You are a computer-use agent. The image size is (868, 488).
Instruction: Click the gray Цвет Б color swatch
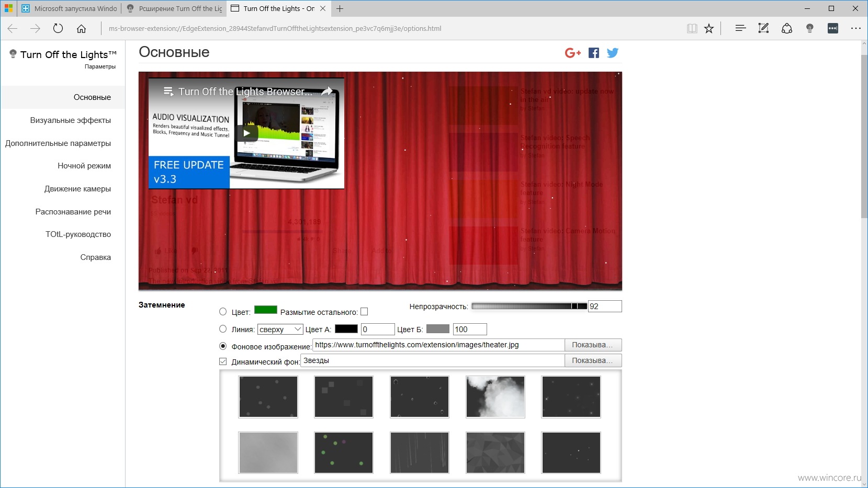438,329
